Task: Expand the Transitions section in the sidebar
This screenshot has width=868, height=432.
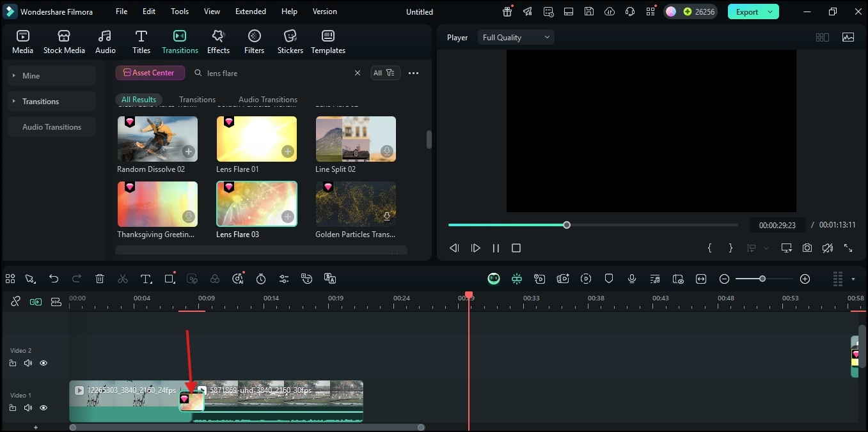Action: pyautogui.click(x=13, y=101)
